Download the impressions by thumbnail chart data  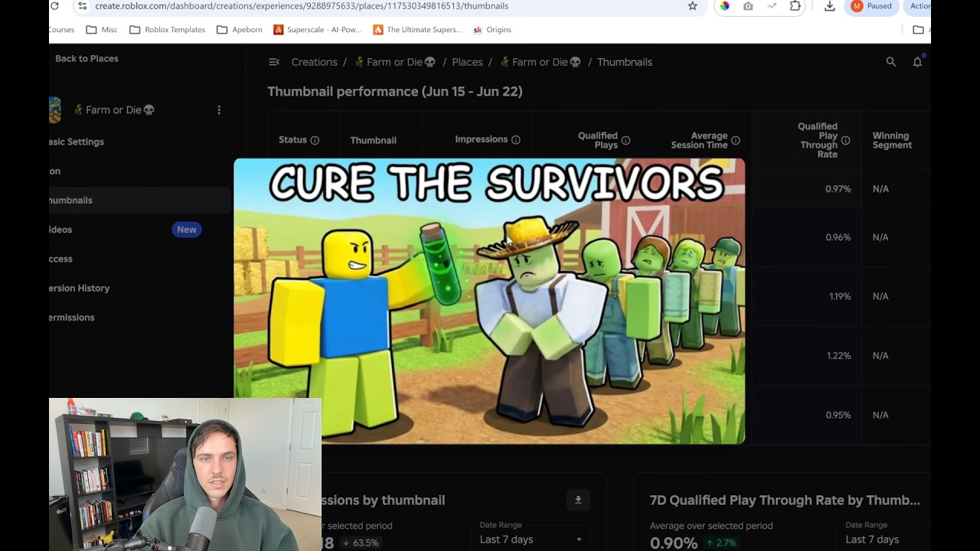[578, 500]
